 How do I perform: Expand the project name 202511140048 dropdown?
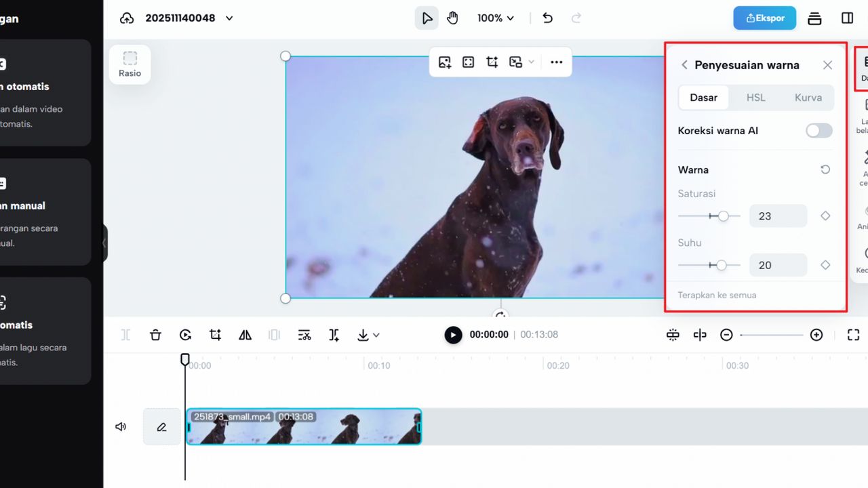point(229,18)
